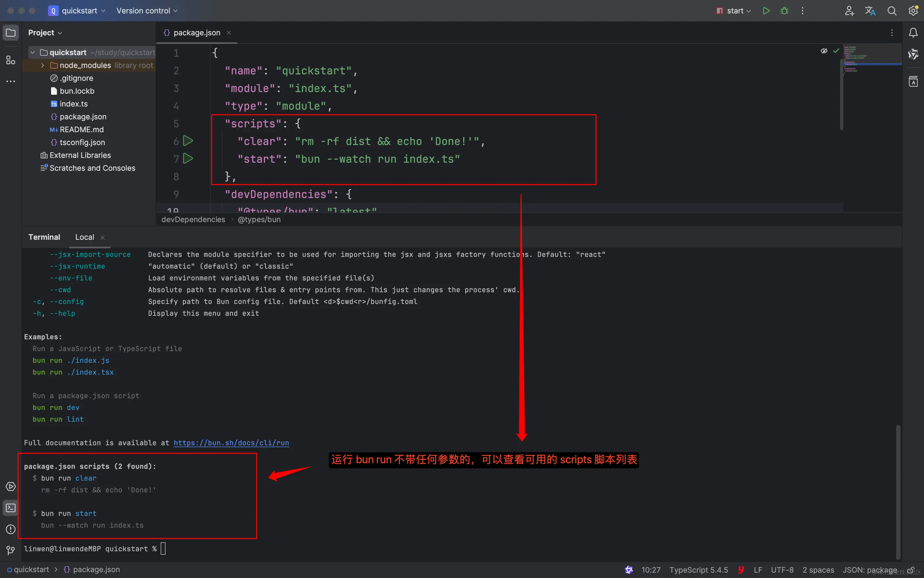924x578 pixels.
Task: Click TypeScript 5.4.5 status widget
Action: [x=699, y=570]
